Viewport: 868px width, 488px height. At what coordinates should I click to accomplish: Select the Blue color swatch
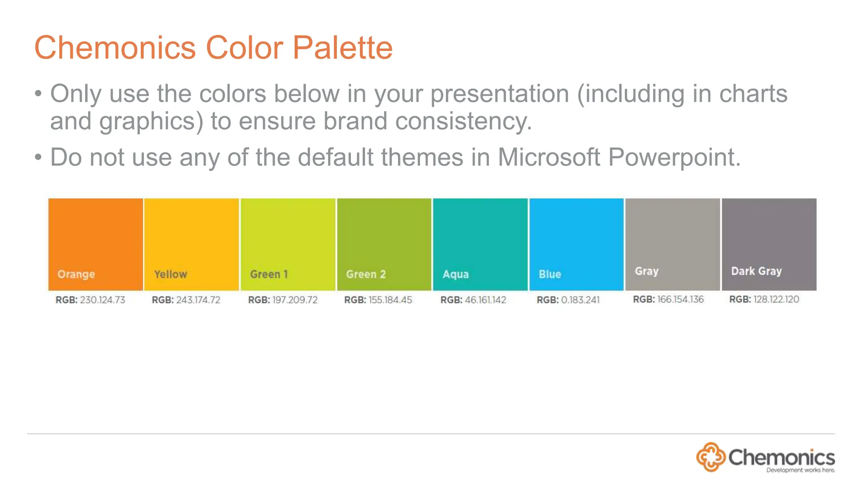click(576, 244)
